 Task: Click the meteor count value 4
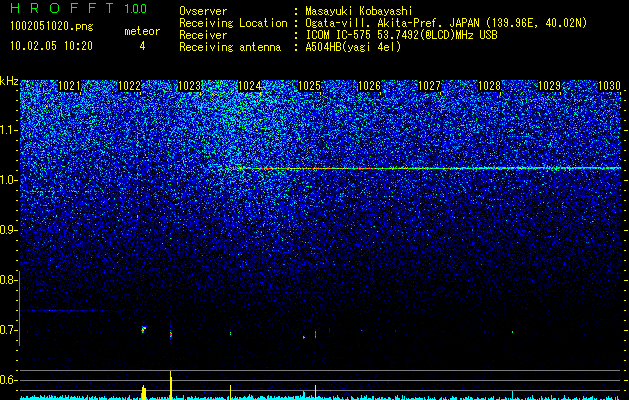tap(142, 46)
